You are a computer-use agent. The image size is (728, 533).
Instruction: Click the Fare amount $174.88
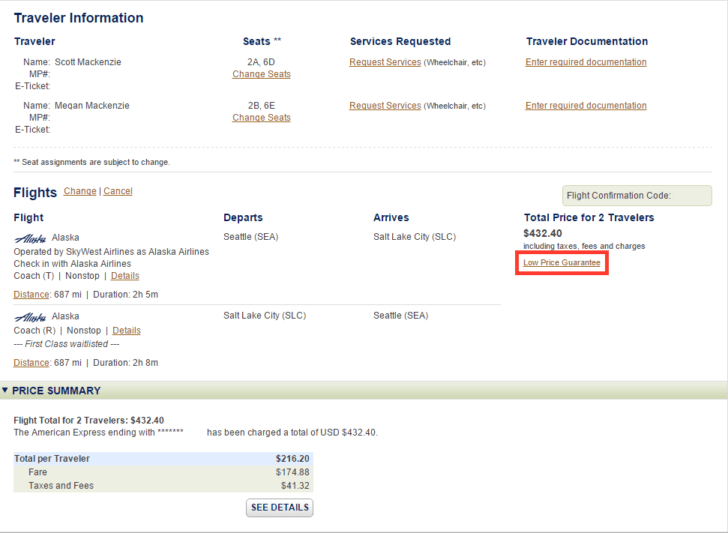292,472
